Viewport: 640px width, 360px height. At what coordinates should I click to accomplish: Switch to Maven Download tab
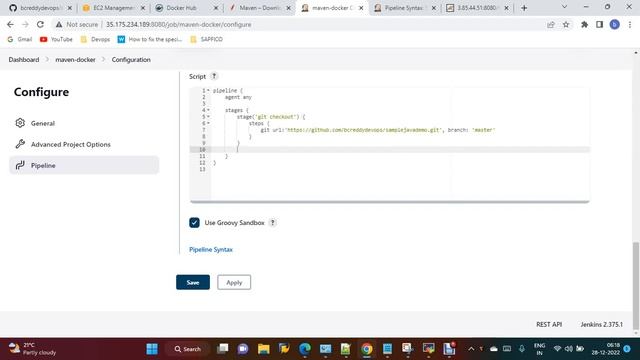(x=259, y=8)
